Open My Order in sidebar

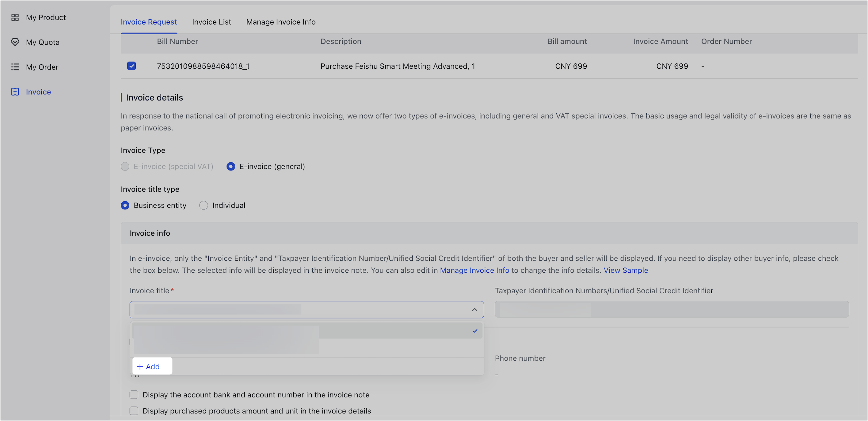[42, 67]
